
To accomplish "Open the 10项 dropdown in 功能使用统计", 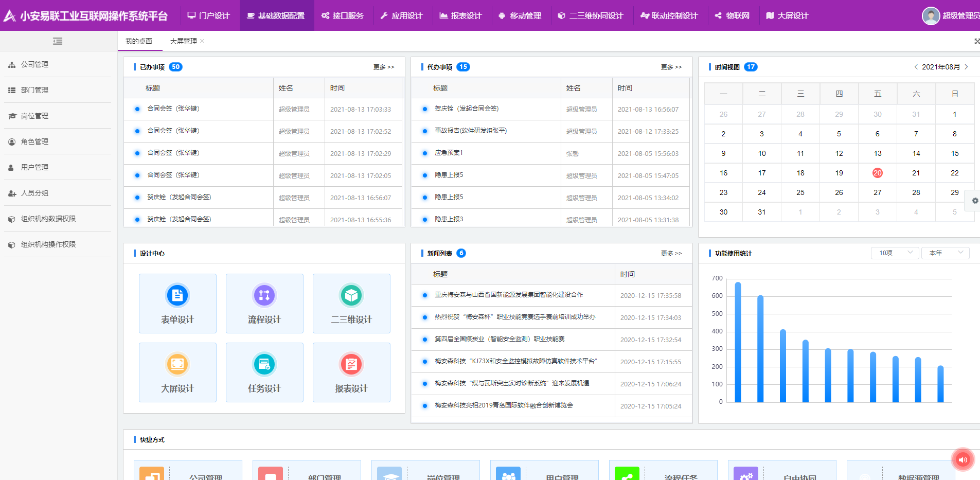I will click(895, 253).
